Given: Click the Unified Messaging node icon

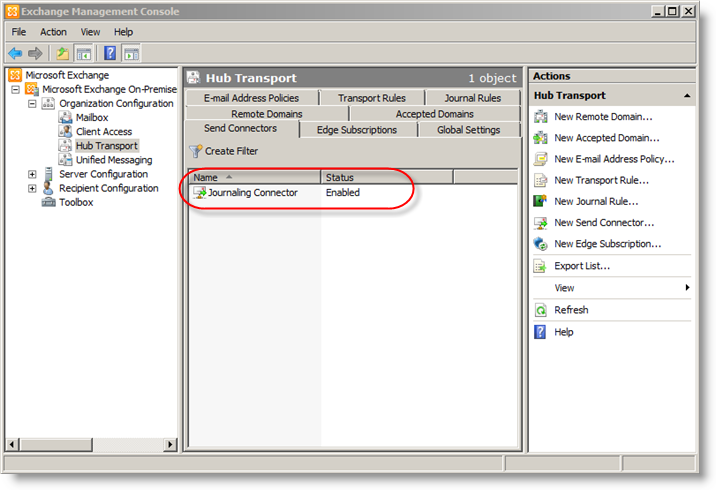Looking at the screenshot, I should coord(65,159).
